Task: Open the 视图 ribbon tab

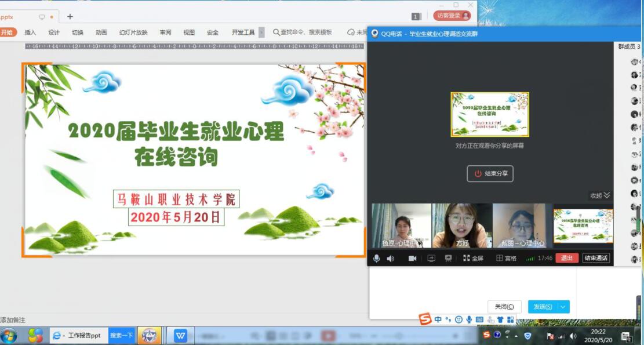Action: (x=189, y=32)
